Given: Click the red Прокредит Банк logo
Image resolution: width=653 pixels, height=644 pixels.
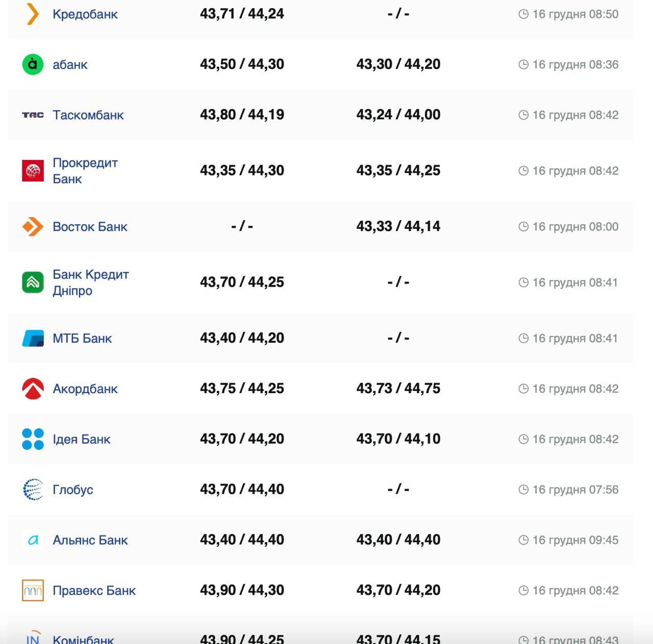Looking at the screenshot, I should pyautogui.click(x=33, y=171).
